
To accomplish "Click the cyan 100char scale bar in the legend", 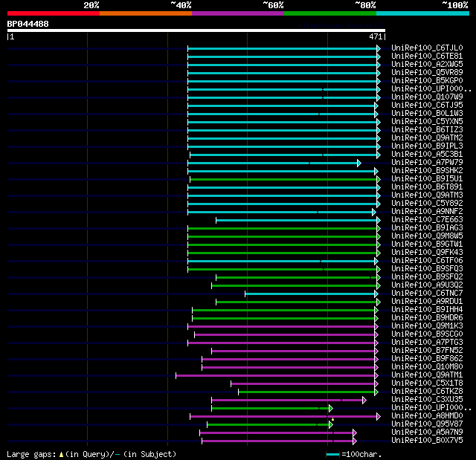I will [x=332, y=454].
